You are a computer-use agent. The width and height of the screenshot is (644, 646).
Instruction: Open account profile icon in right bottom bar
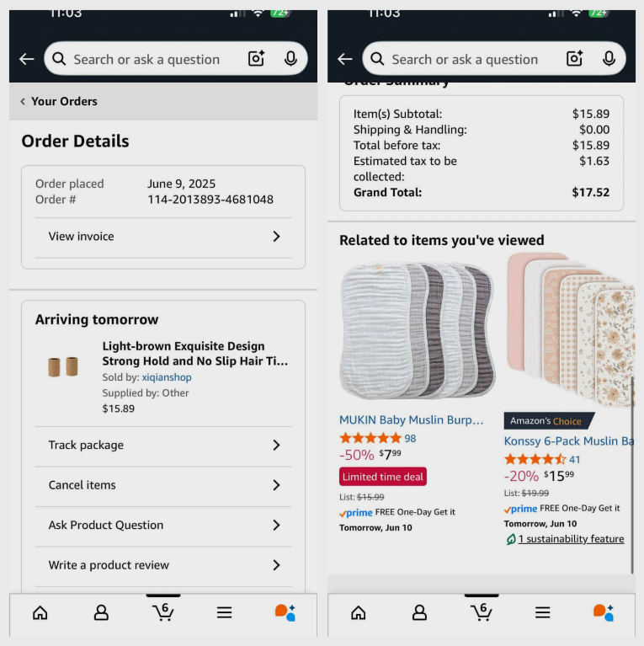[x=419, y=612]
